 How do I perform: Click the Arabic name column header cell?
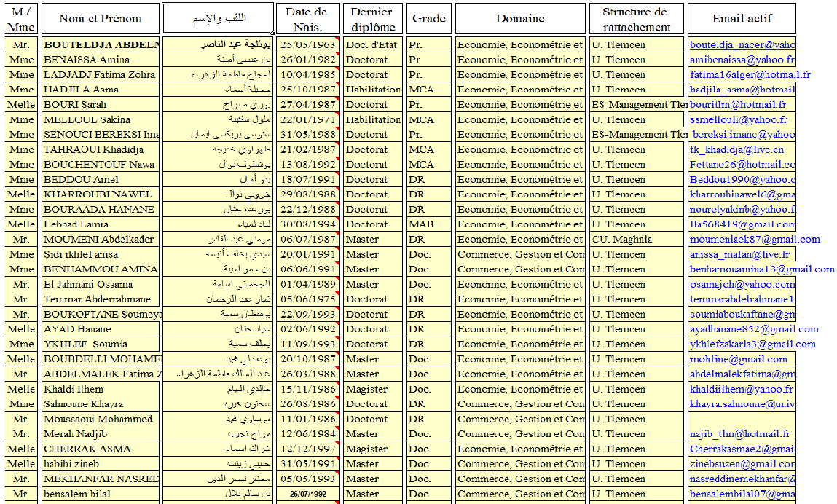pos(218,19)
